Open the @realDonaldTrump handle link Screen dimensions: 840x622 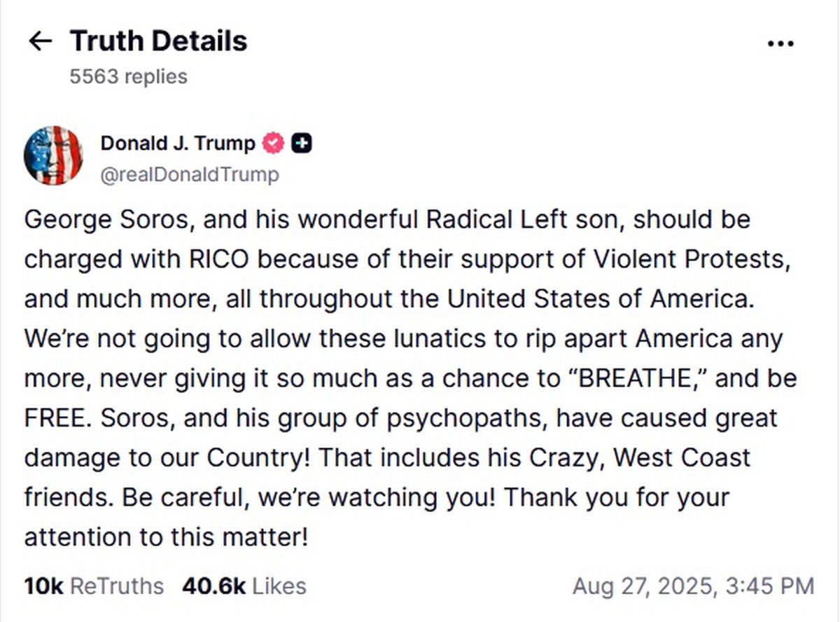190,174
